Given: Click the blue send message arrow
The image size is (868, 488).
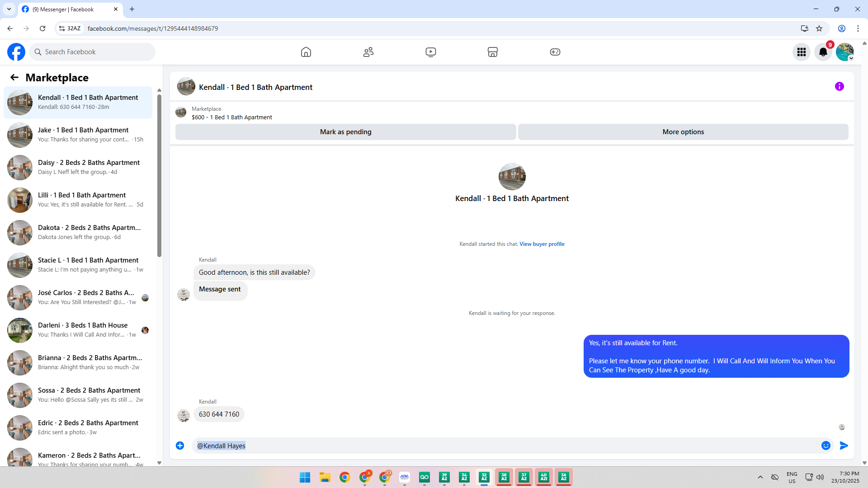Looking at the screenshot, I should click(844, 446).
